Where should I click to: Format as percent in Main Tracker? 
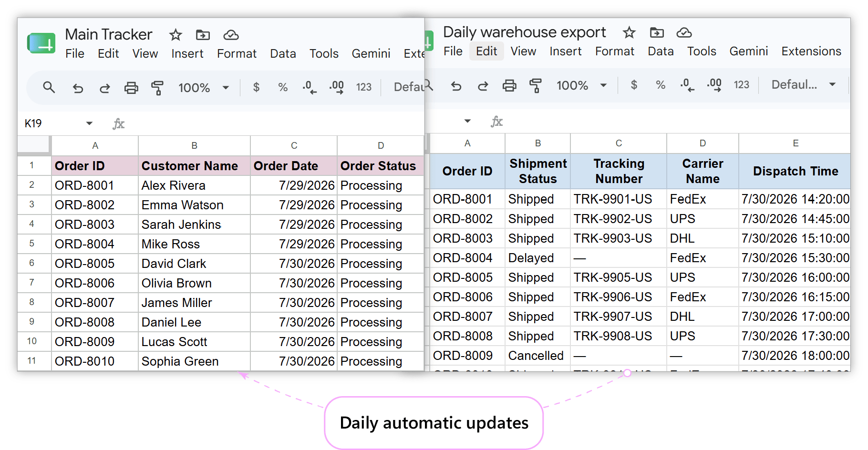click(283, 87)
